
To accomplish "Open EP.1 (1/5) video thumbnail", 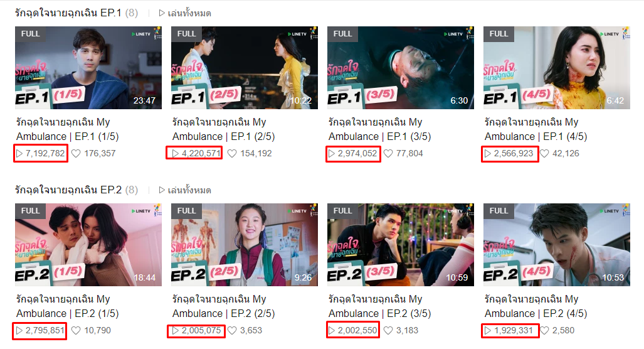I will (88, 68).
